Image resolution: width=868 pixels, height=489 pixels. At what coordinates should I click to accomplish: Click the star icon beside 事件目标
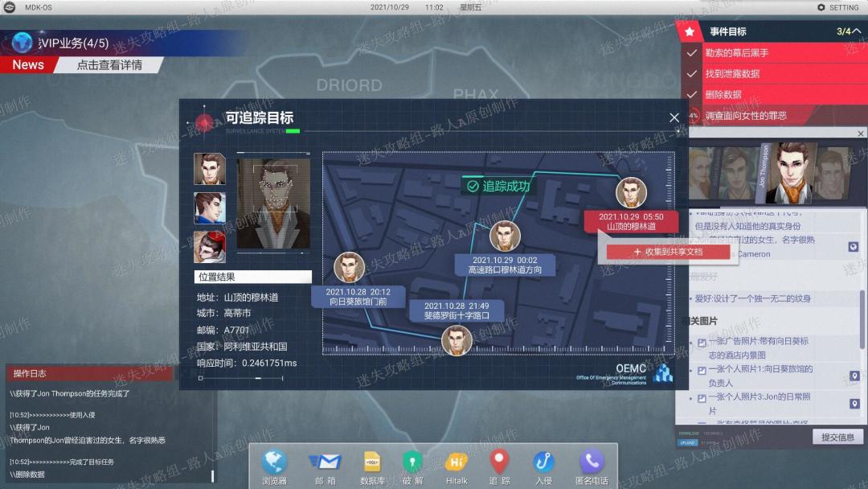(690, 31)
